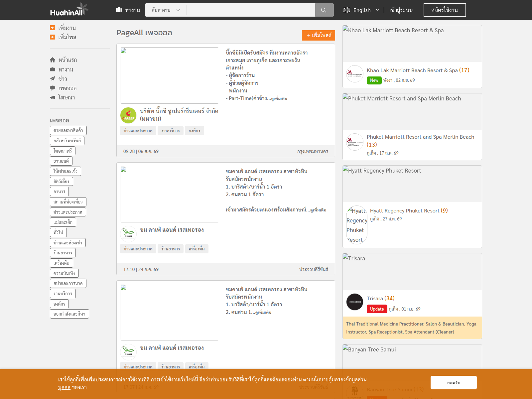Screen dimensions: 532x399
Task: Select ขายและหาสินค้า category tag
Action: (68, 130)
